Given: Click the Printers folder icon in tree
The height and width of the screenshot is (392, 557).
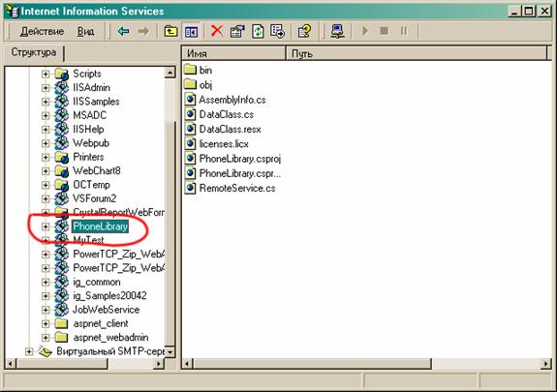Looking at the screenshot, I should coord(61,157).
